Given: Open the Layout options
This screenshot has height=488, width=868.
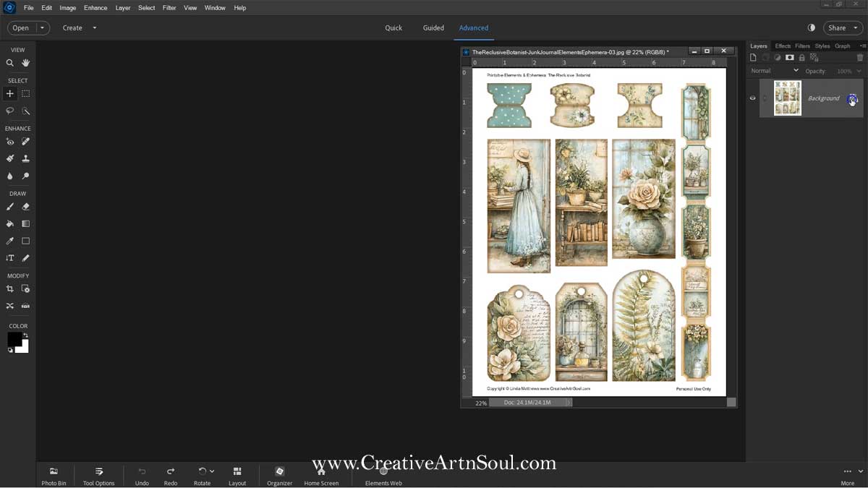Looking at the screenshot, I should pyautogui.click(x=237, y=476).
